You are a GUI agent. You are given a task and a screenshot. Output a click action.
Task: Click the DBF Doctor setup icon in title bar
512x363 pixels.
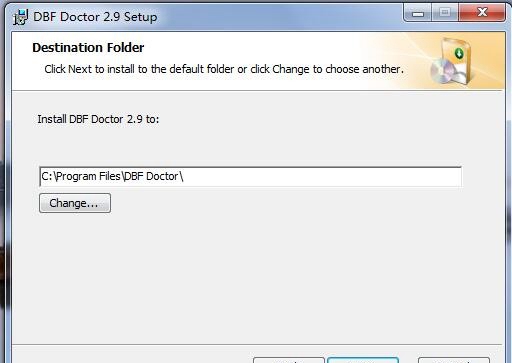coord(20,17)
